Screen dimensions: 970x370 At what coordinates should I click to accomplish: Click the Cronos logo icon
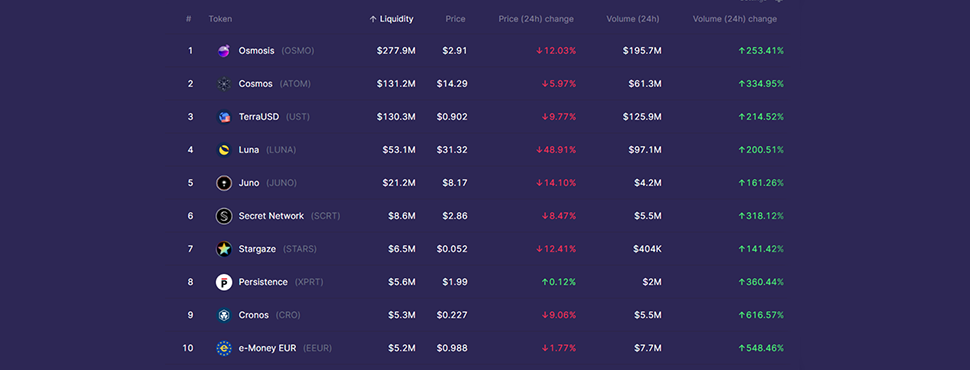pos(224,316)
